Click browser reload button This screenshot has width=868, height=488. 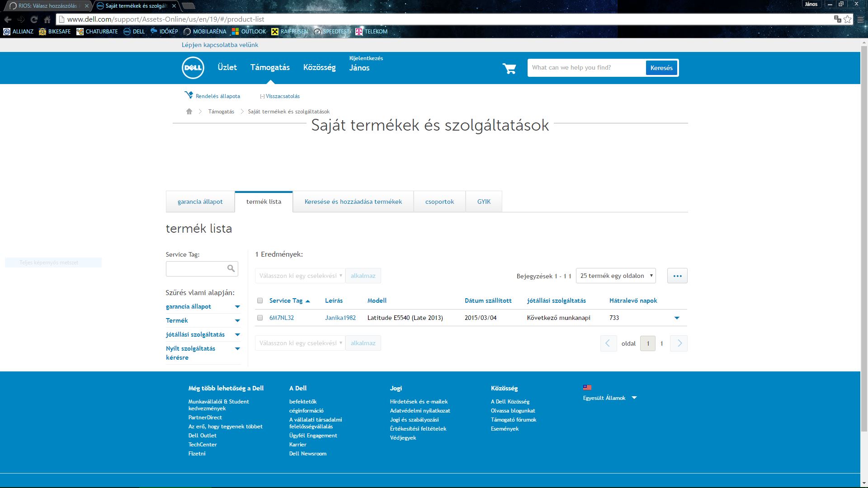tap(34, 19)
